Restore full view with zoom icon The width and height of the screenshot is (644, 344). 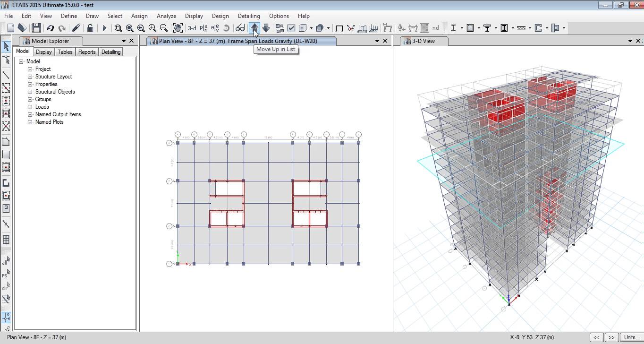[130, 28]
